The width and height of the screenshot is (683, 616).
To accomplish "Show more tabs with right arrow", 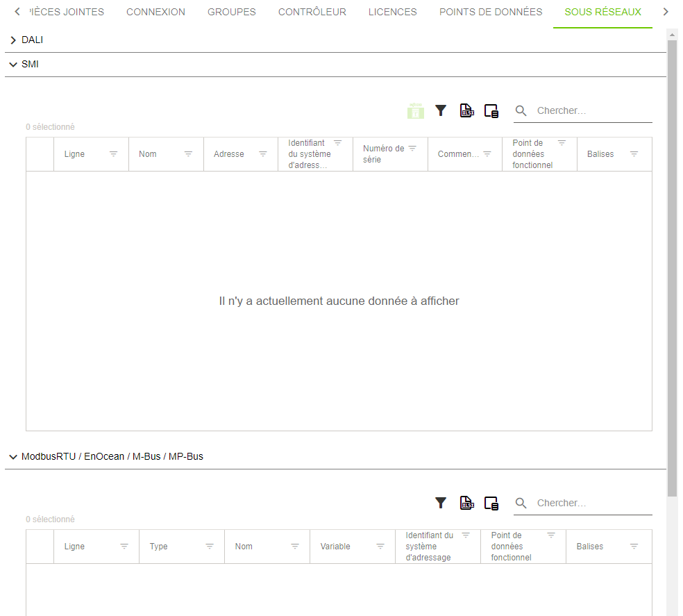I will pyautogui.click(x=666, y=12).
